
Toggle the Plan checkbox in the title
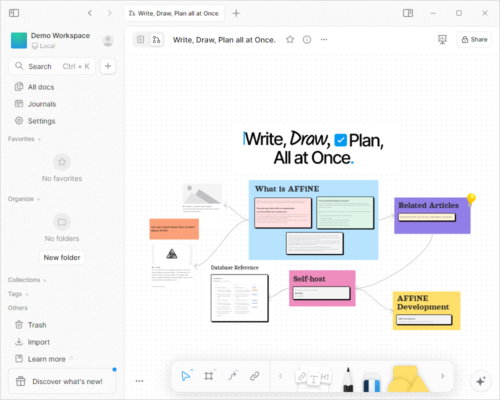tap(340, 140)
